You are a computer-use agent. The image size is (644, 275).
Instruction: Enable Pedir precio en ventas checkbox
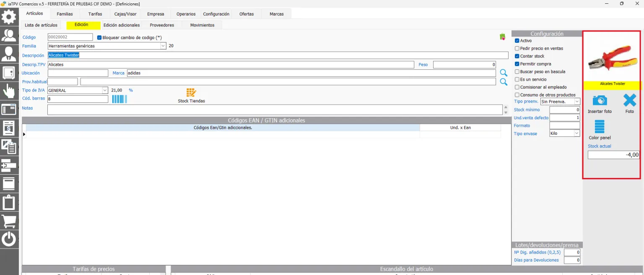point(517,48)
